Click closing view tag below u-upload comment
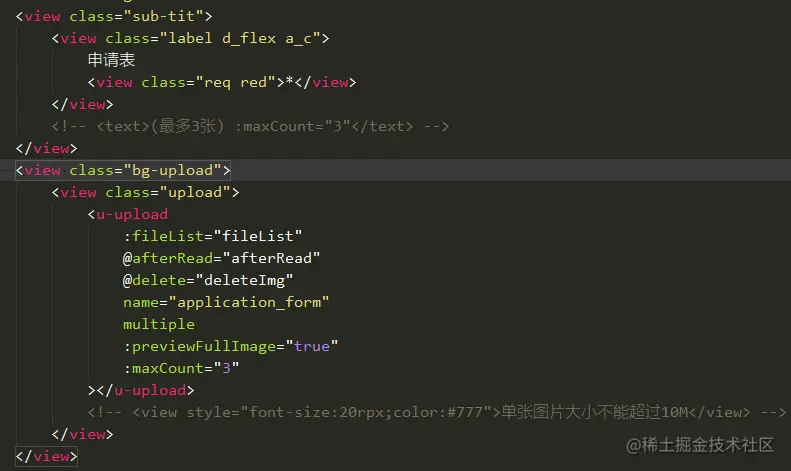This screenshot has height=471, width=791. (83, 434)
